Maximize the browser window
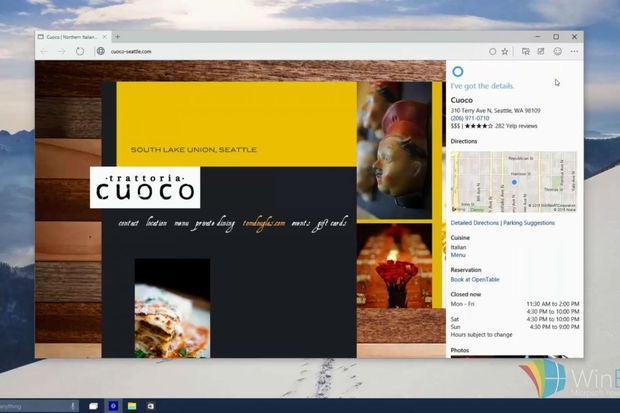 tap(556, 36)
